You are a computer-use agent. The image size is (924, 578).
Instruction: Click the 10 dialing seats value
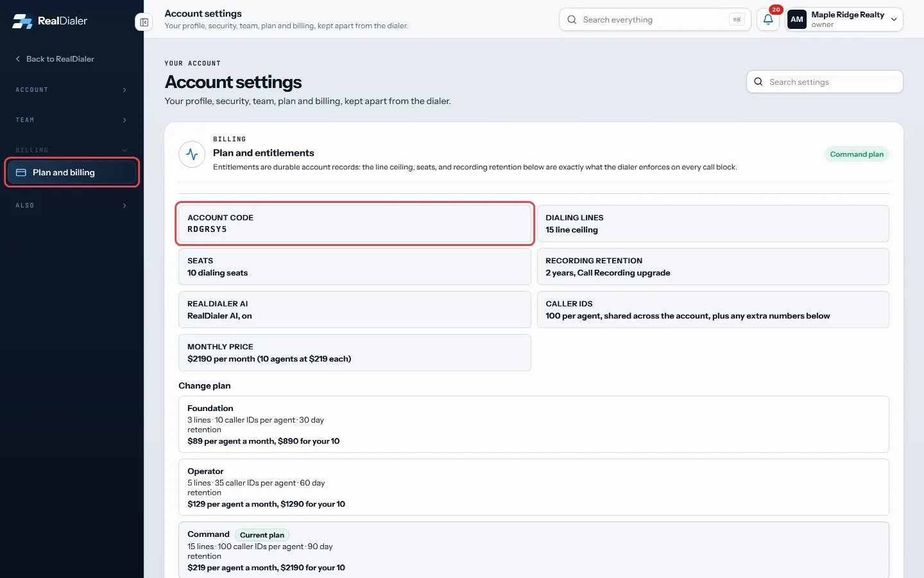[x=218, y=273]
